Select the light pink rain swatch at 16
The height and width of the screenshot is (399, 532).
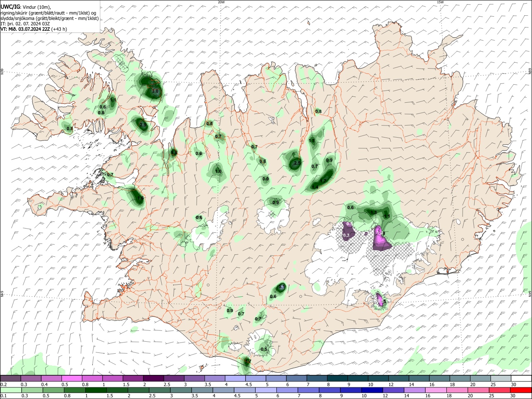point(436,390)
